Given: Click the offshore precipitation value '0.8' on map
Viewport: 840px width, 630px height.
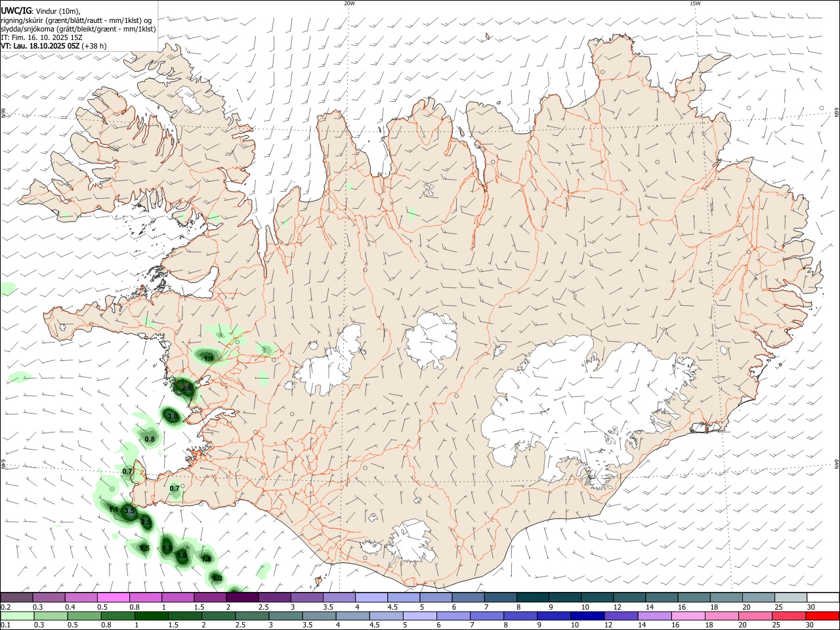Looking at the screenshot, I should 150,440.
